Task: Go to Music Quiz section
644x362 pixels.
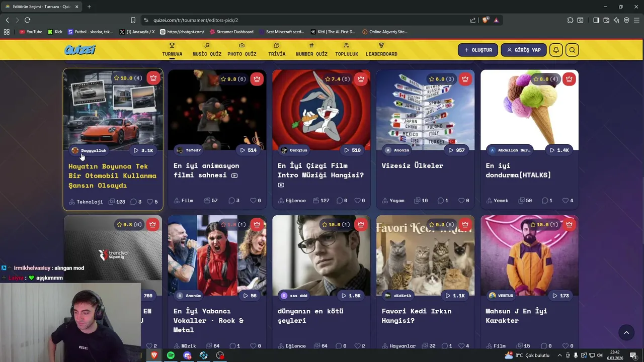Action: click(x=207, y=49)
